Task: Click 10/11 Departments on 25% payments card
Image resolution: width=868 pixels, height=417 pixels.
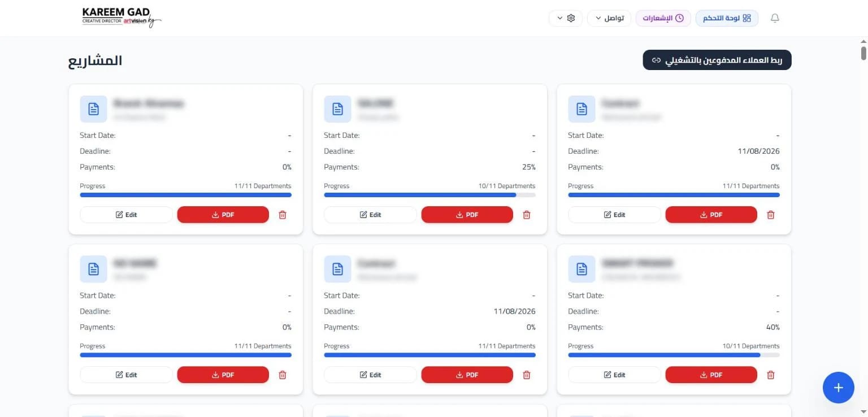Action: pos(507,186)
